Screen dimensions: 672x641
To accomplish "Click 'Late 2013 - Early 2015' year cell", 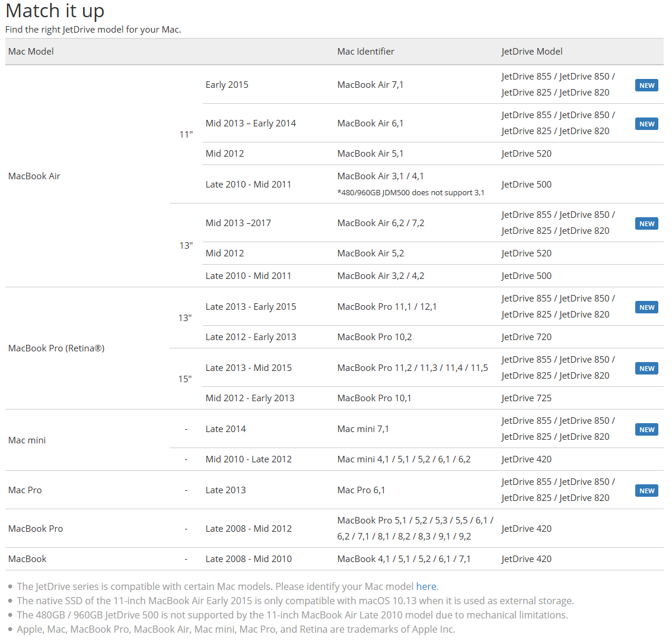I will click(x=251, y=307).
